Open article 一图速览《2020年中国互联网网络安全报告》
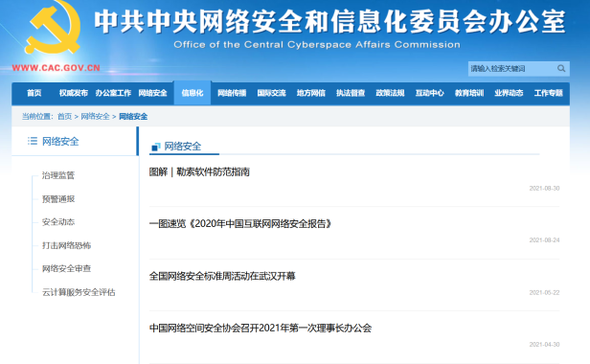This screenshot has width=590, height=364. click(x=240, y=224)
